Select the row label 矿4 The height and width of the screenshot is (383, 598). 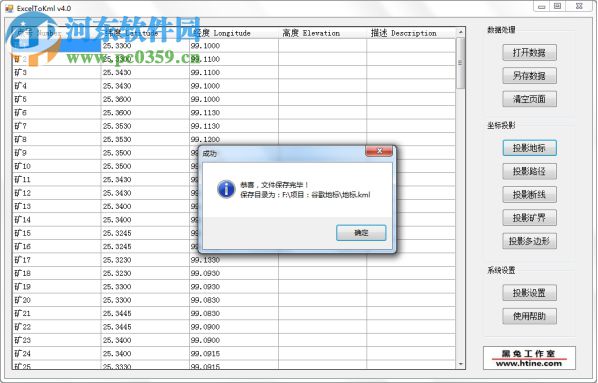[x=21, y=86]
